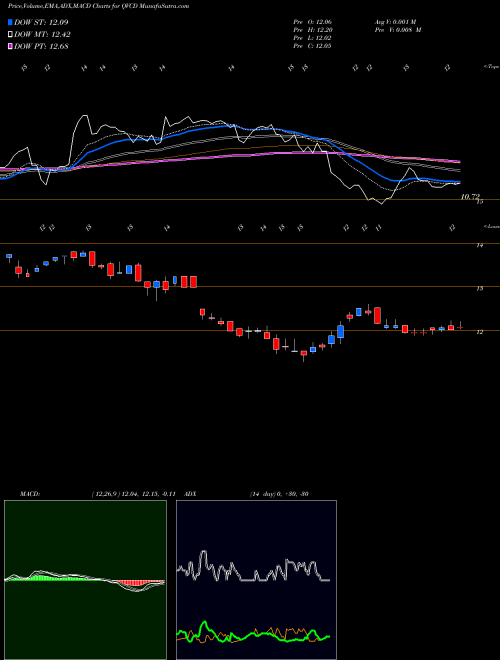
Task: Click the blue DOW ST legend swatch
Action: click(11, 22)
